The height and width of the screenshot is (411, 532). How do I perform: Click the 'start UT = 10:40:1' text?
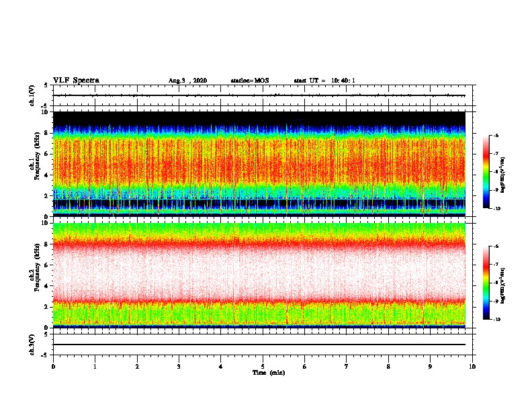tap(324, 81)
